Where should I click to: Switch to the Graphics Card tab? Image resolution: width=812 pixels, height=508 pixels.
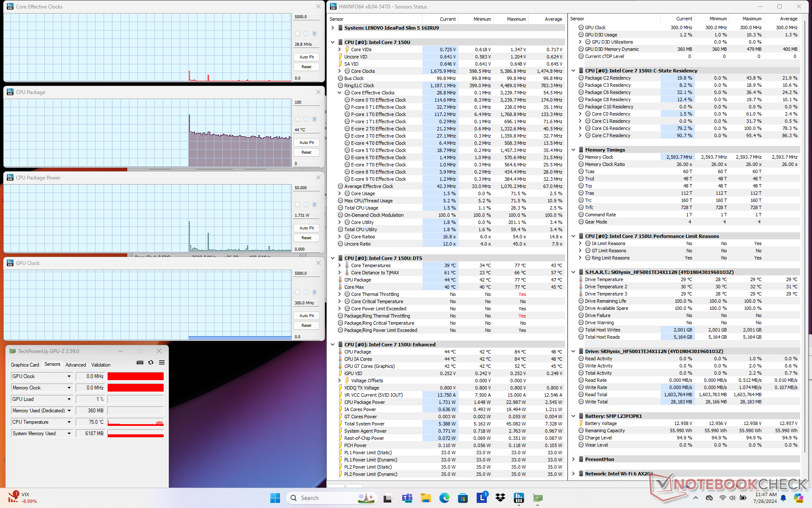pos(25,364)
